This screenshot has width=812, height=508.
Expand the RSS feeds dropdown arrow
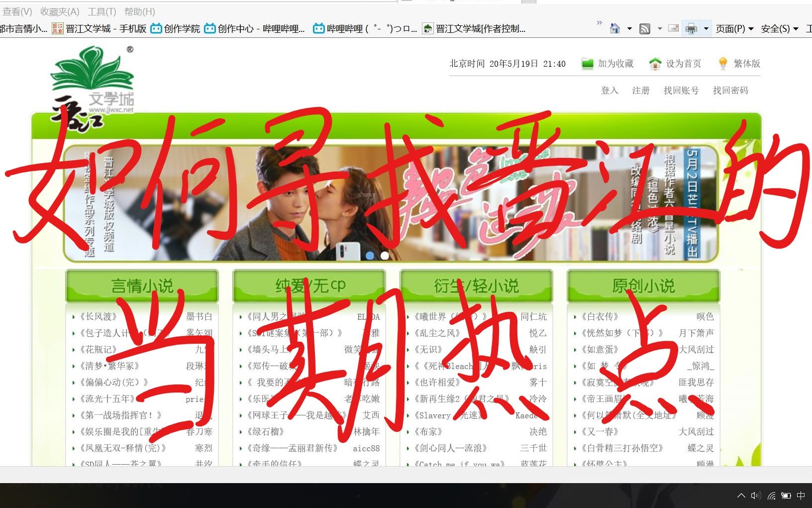pos(660,29)
